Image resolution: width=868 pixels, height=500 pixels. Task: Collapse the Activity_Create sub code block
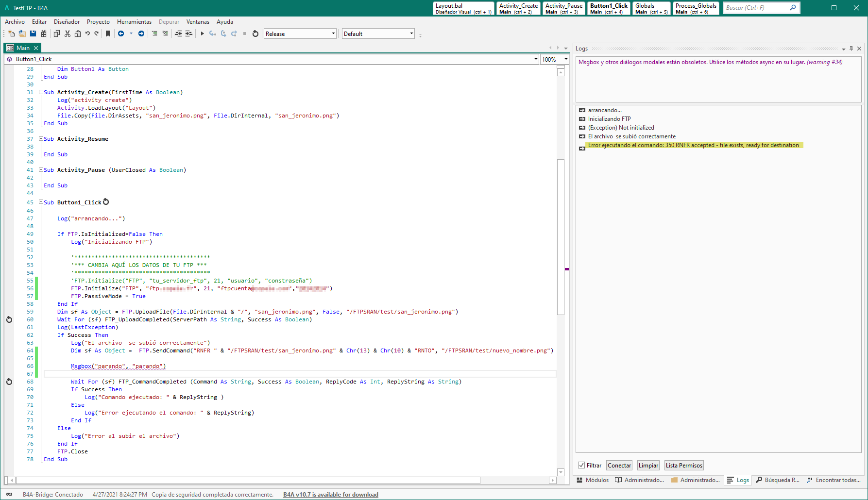(41, 92)
